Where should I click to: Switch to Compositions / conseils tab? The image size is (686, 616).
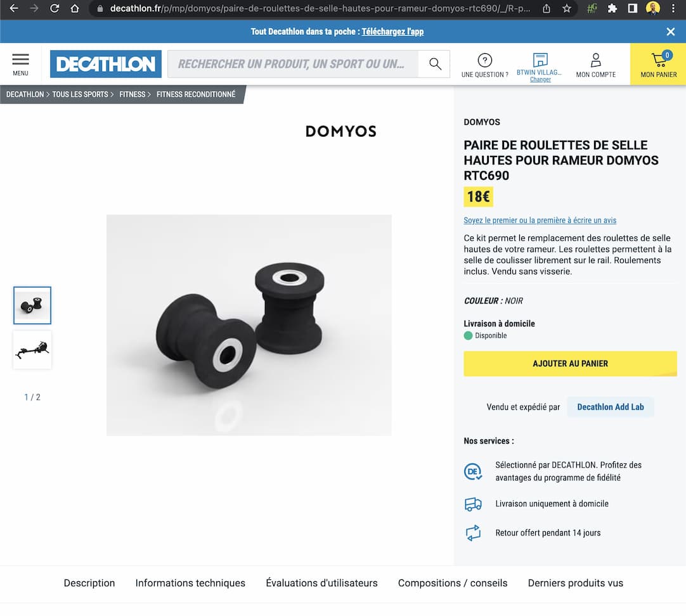453,583
